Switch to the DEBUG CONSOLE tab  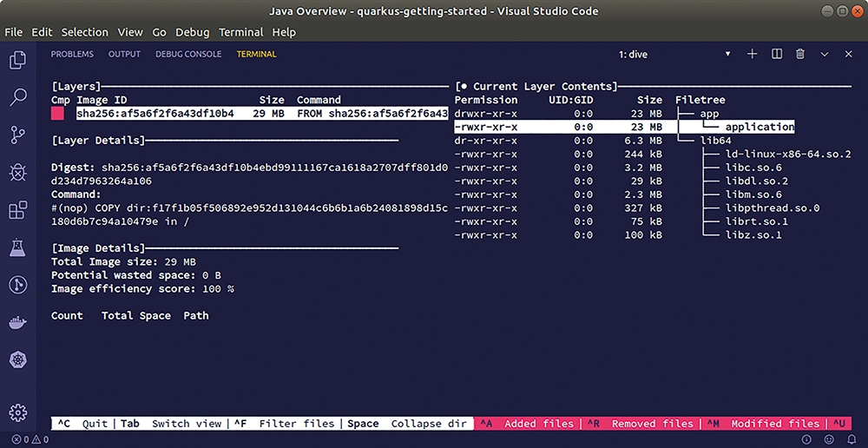(188, 55)
